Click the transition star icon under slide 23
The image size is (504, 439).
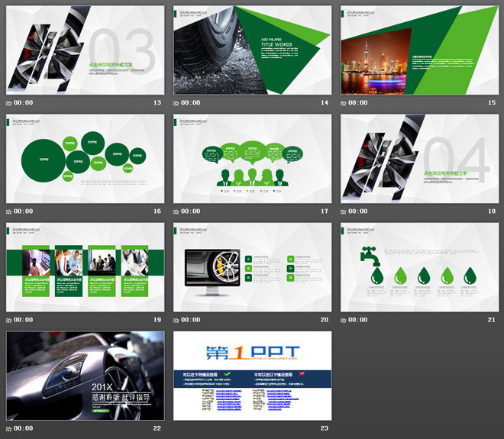176,428
